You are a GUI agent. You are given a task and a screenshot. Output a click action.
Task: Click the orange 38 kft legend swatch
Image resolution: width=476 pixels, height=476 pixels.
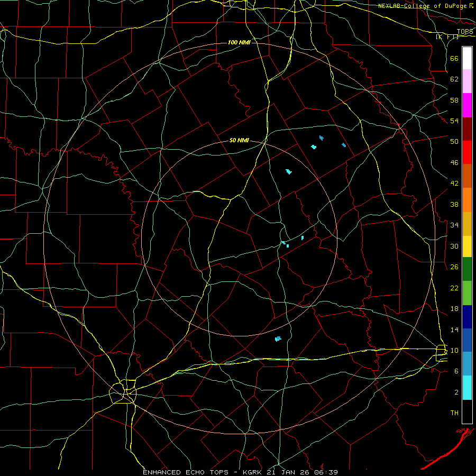tap(467, 200)
